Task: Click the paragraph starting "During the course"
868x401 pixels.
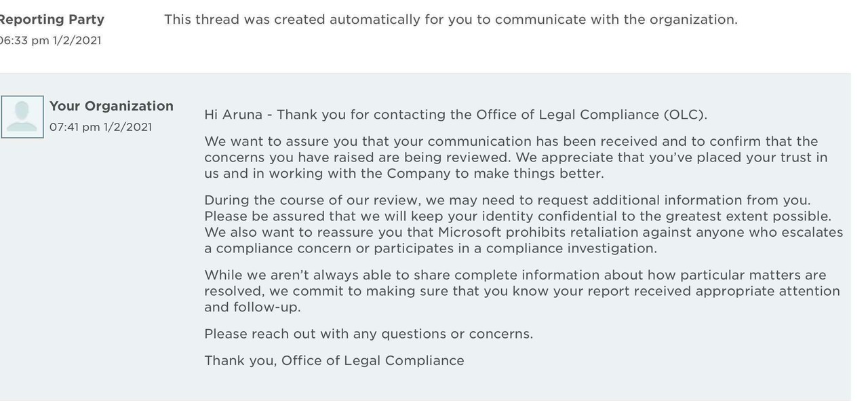Action: point(523,224)
